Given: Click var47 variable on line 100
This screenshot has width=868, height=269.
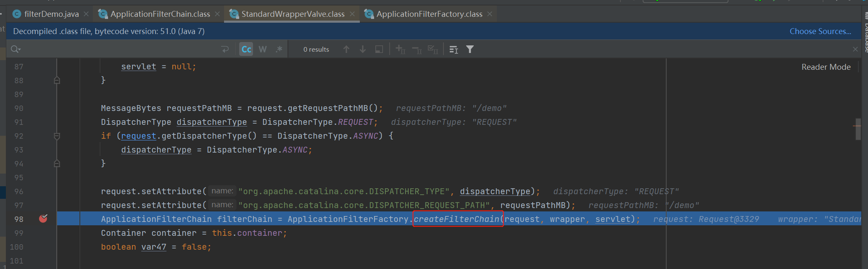Looking at the screenshot, I should (x=154, y=247).
